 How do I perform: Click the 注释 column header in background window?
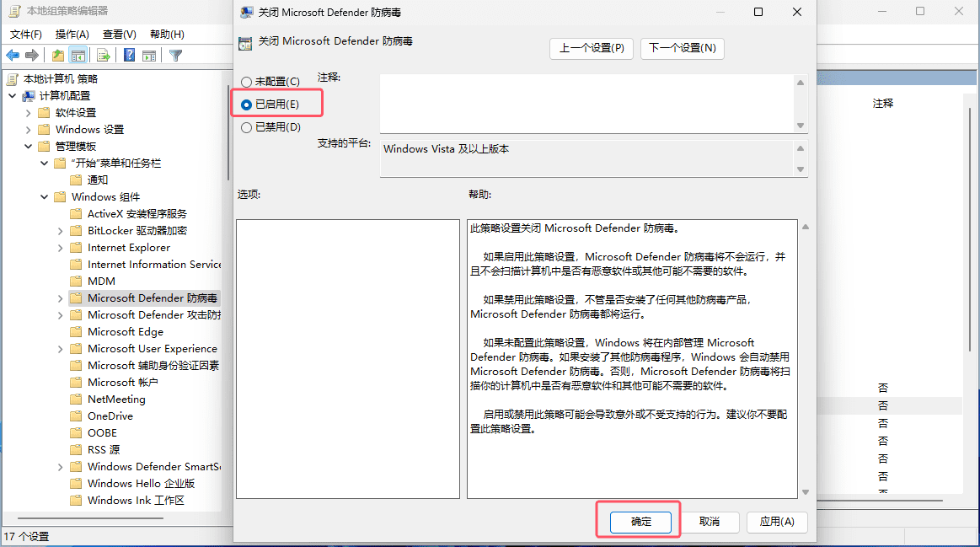(x=882, y=104)
